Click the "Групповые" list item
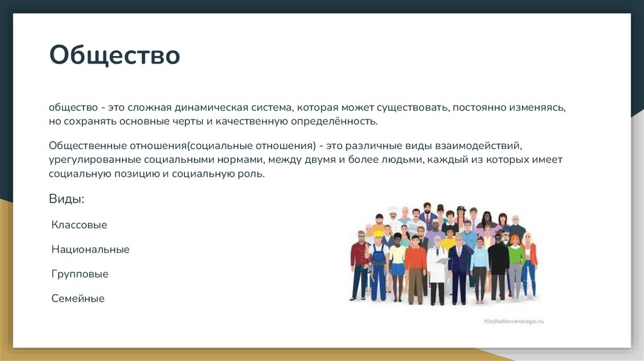The width and height of the screenshot is (644, 361). point(80,274)
